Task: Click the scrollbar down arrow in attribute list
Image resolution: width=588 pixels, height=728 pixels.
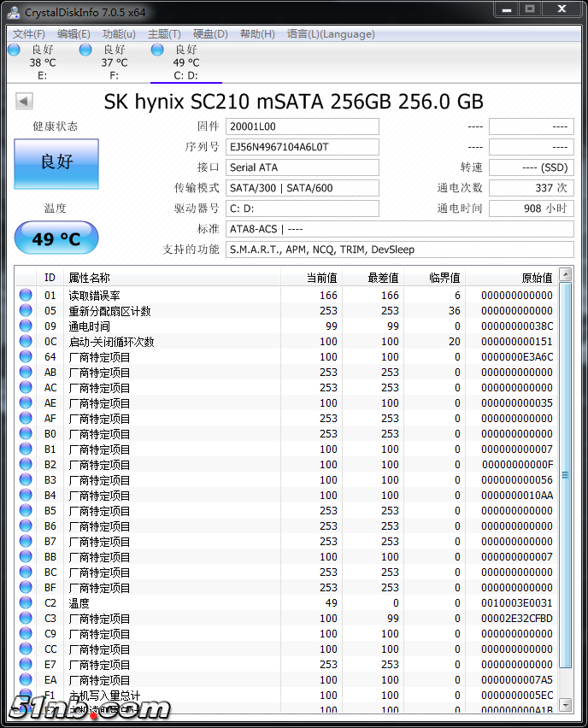Action: pos(565,705)
